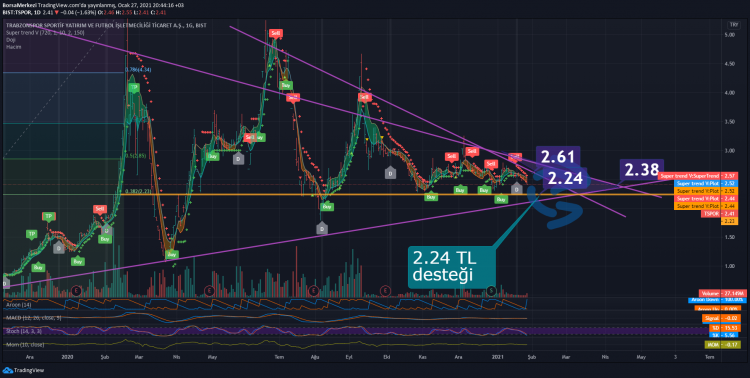
Task: Click the BIST:TSPOR symbol in the header
Action: (x=14, y=11)
